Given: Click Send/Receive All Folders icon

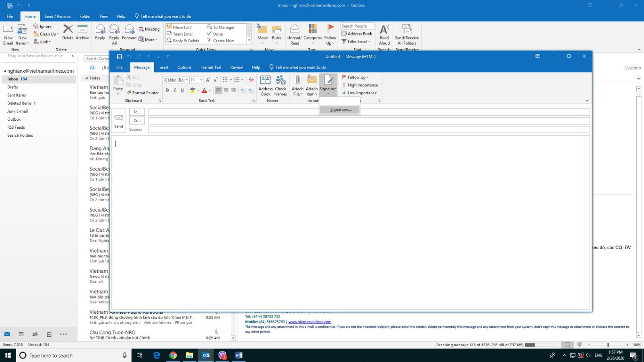Looking at the screenshot, I should click(x=407, y=35).
